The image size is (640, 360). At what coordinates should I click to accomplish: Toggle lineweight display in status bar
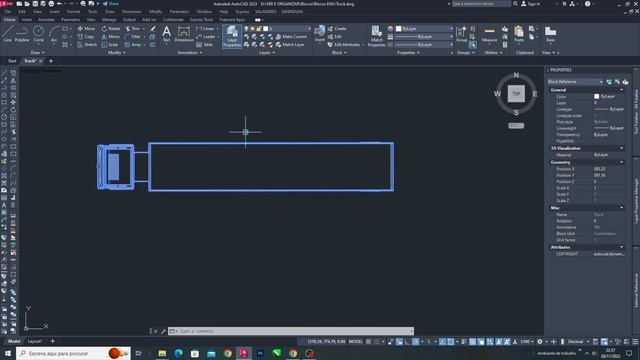(464, 342)
